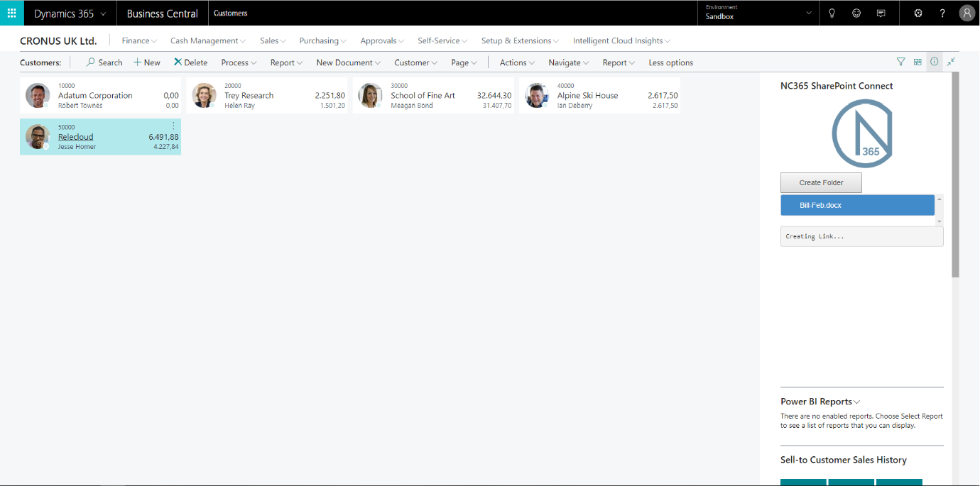Open the app launcher waffle icon
The height and width of the screenshot is (486, 980).
(x=11, y=13)
